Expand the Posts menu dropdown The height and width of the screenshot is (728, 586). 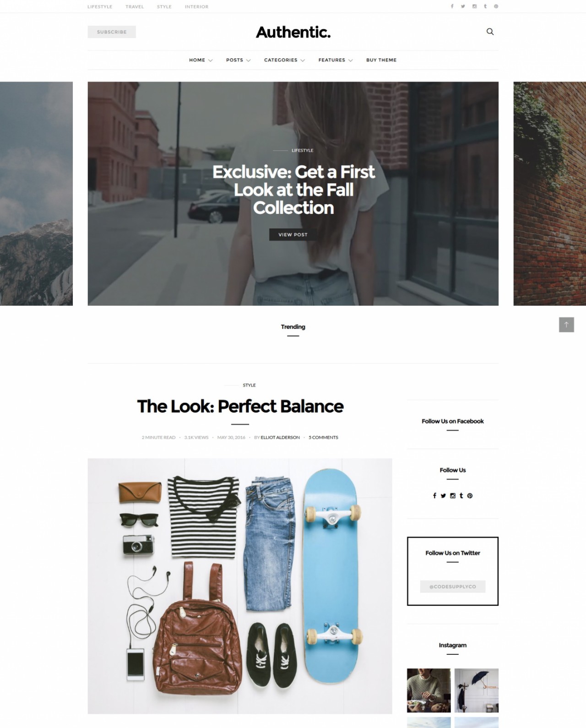(238, 60)
